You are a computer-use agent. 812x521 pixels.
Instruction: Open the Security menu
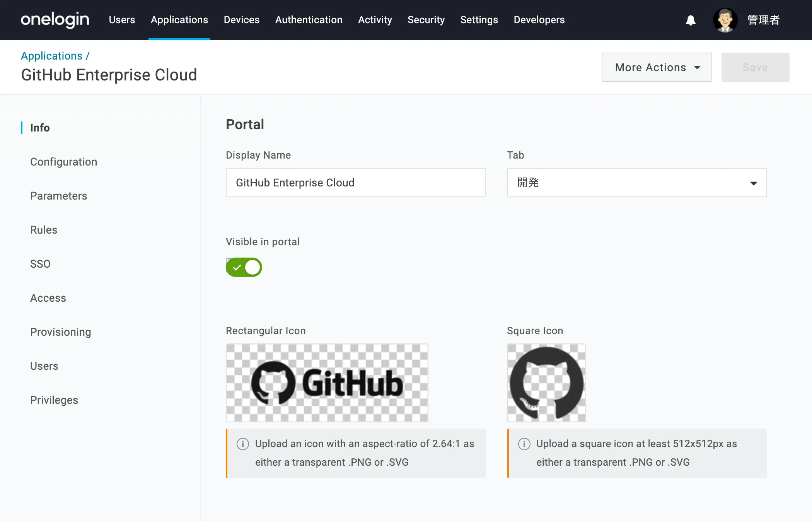(x=426, y=20)
